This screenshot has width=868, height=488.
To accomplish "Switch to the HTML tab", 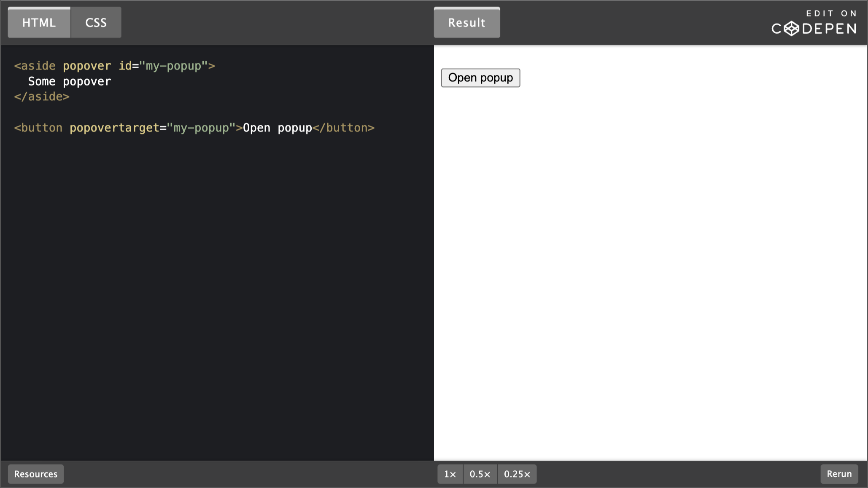I will click(39, 23).
